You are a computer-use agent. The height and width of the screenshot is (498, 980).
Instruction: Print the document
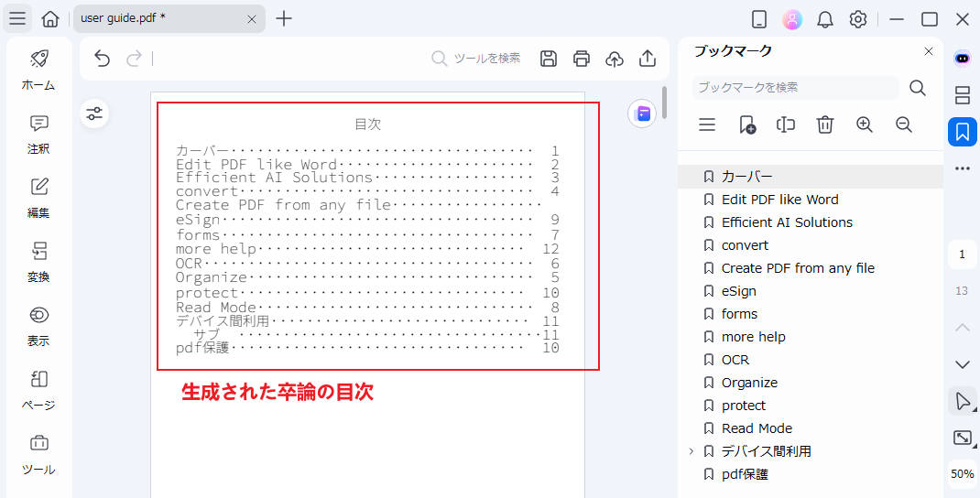point(582,59)
